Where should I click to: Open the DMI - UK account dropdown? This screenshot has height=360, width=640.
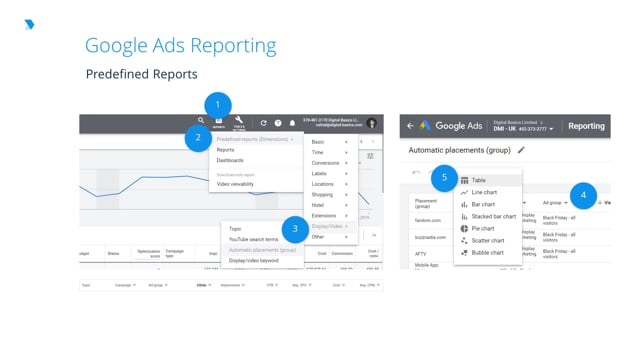pyautogui.click(x=523, y=129)
